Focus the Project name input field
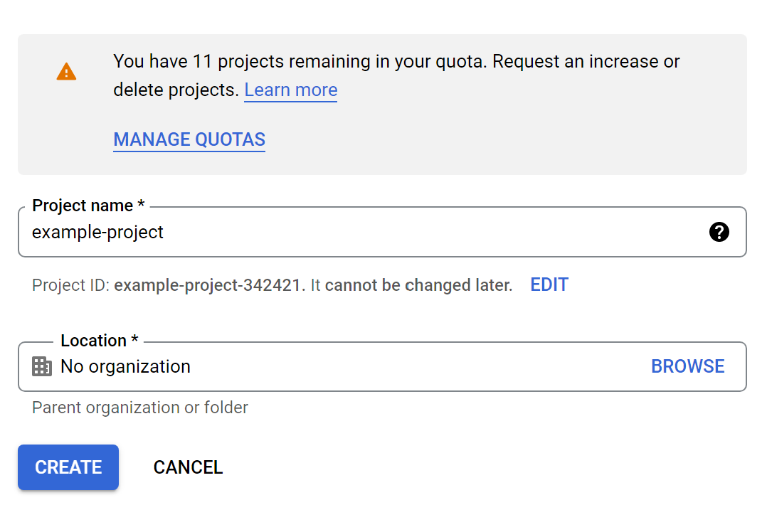 click(382, 232)
